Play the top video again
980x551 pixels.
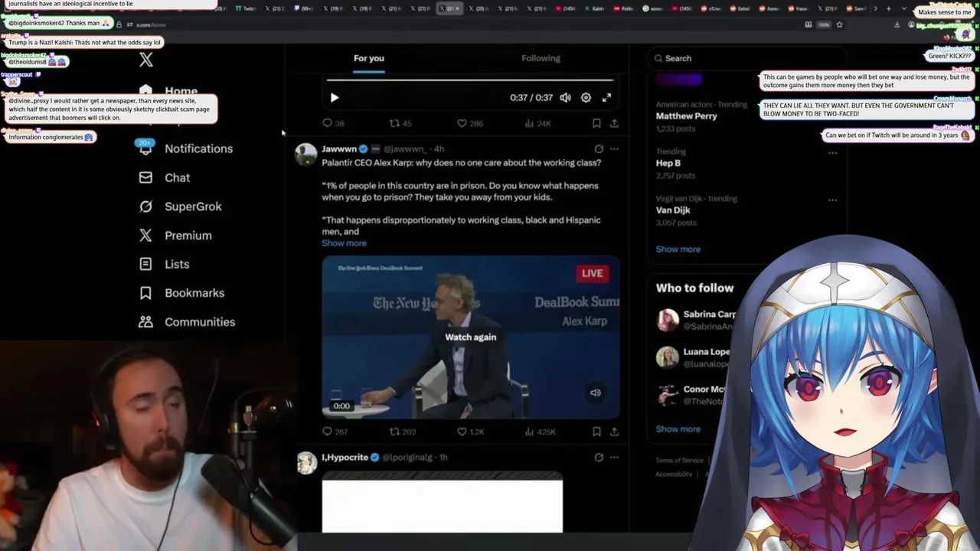tap(334, 98)
